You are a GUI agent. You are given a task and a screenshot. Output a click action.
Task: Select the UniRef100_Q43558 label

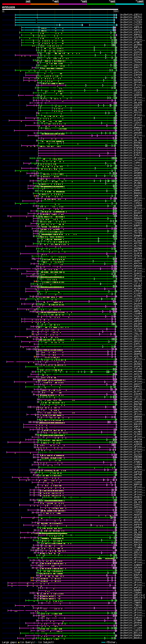point(131,45)
